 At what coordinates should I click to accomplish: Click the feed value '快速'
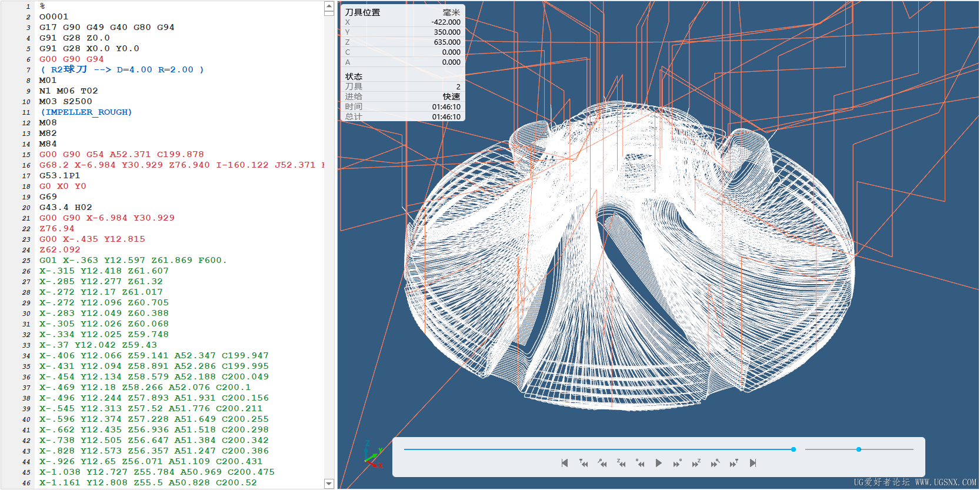tap(452, 96)
